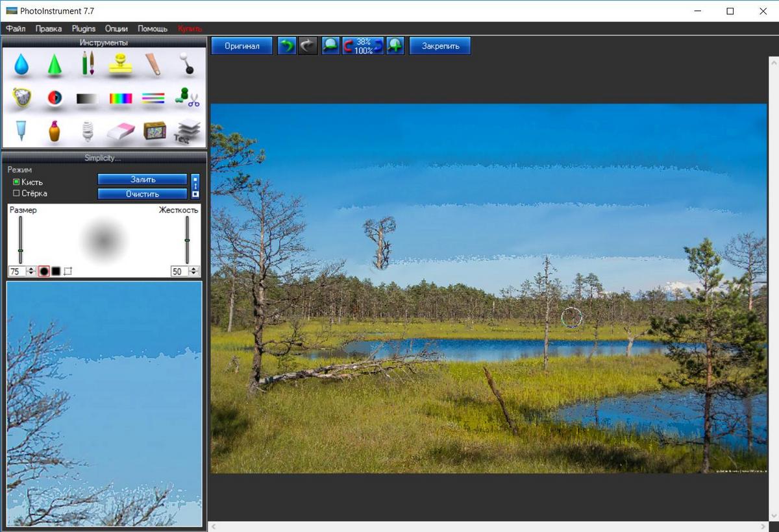Click the vertical scrollbar at the right edge
Viewport: 779px width, 532px height.
(774, 289)
